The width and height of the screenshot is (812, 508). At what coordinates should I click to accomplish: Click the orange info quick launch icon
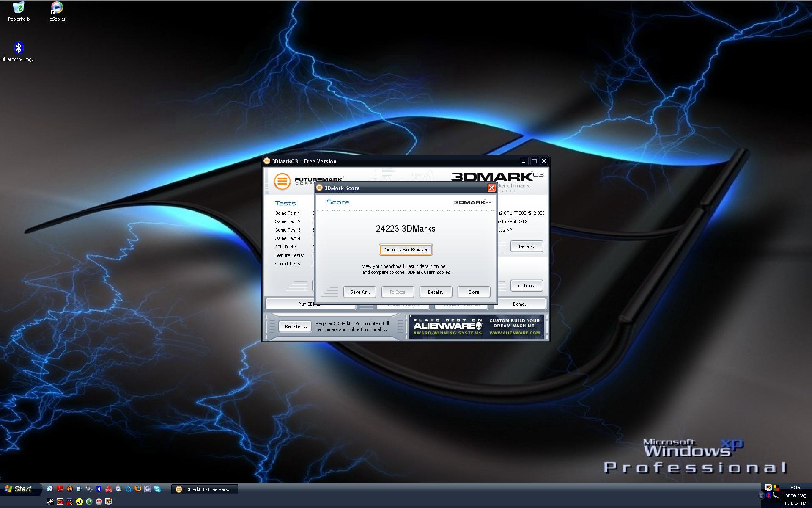pyautogui.click(x=70, y=489)
